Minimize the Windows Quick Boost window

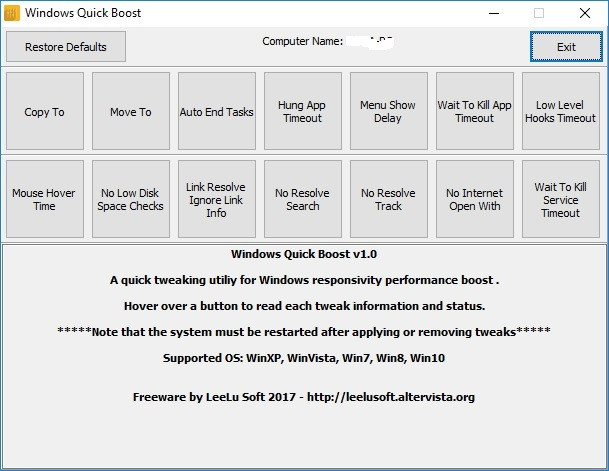(x=494, y=13)
